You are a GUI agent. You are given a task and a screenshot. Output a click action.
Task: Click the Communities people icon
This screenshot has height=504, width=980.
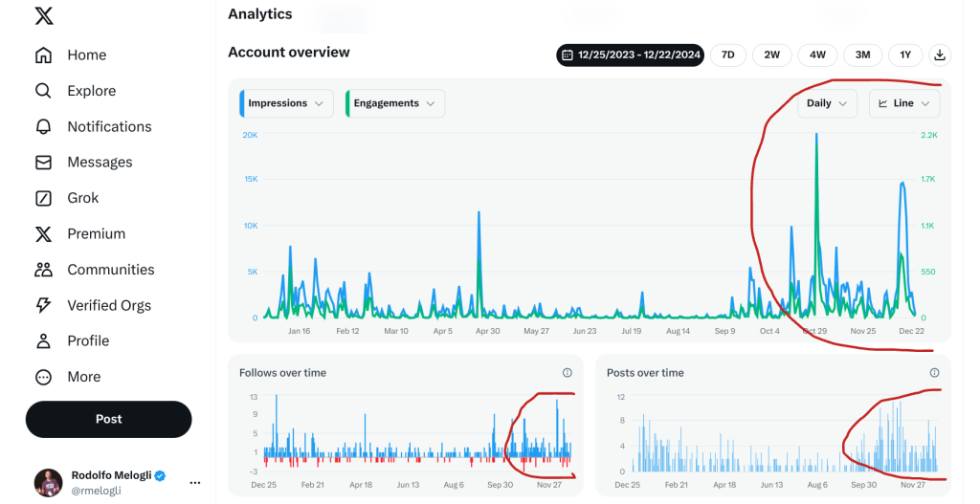[x=43, y=270]
